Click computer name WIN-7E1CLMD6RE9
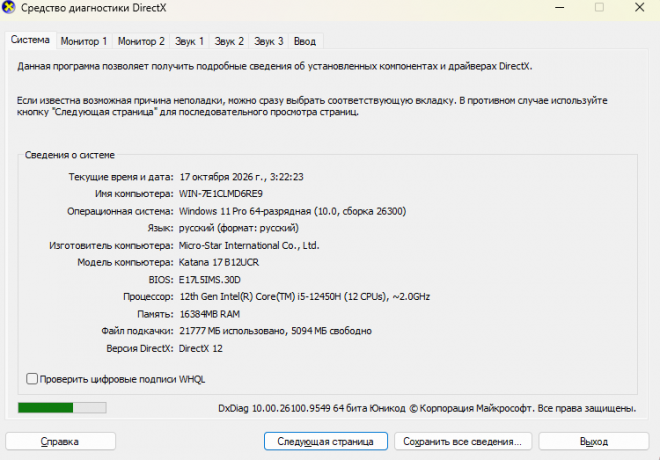Image resolution: width=660 pixels, height=460 pixels. [221, 194]
